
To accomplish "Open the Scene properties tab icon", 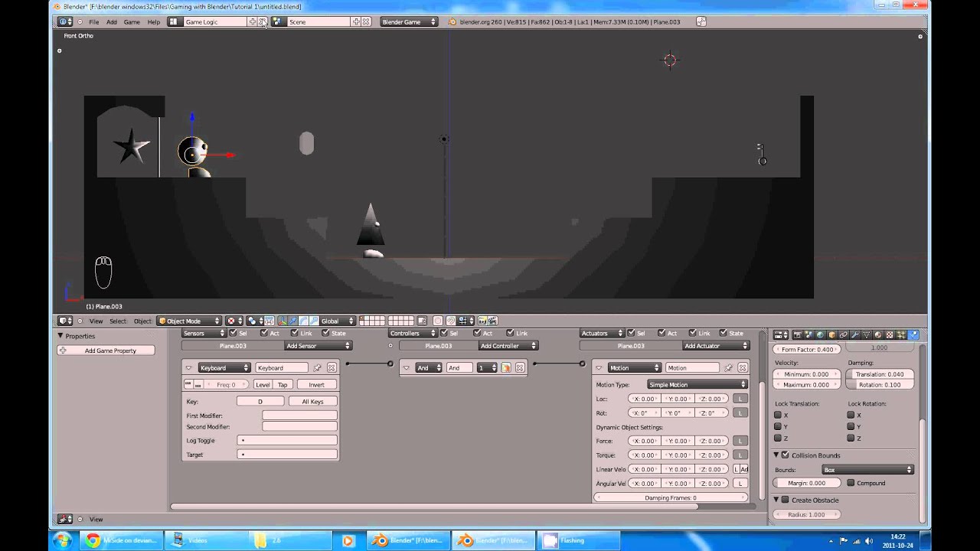I will [808, 334].
